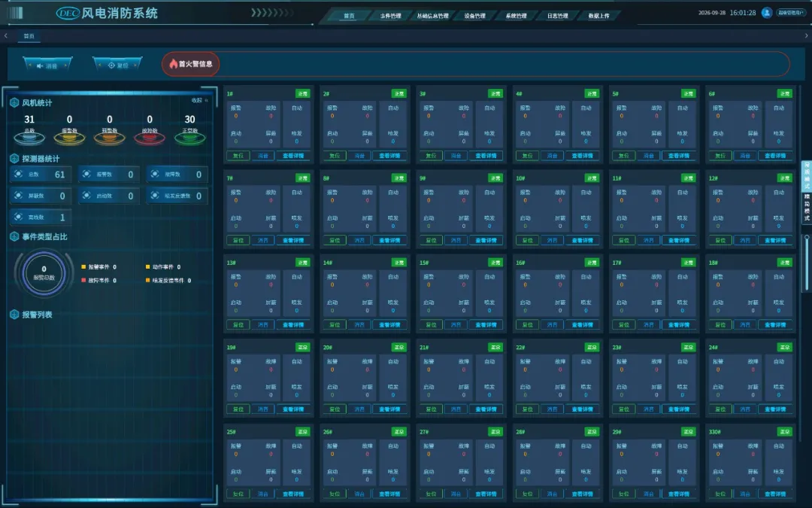Click the top 复位 button with target icon
Screen dimensions: 812x508
(x=117, y=65)
